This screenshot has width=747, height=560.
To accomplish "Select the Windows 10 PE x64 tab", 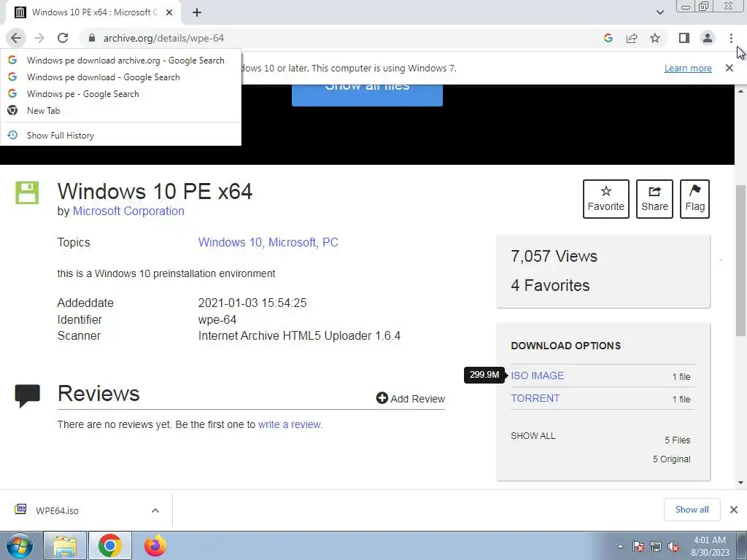I will tap(93, 12).
